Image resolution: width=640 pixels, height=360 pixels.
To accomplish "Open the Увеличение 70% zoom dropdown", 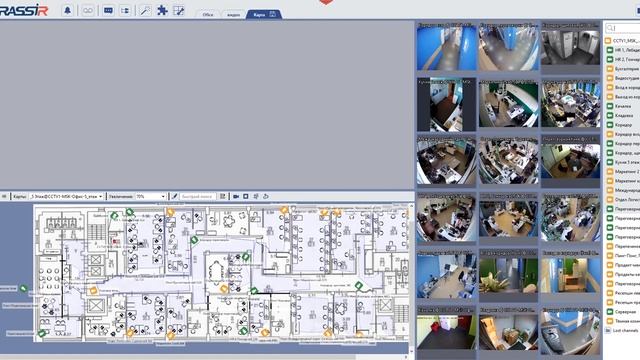I will click(x=150, y=196).
